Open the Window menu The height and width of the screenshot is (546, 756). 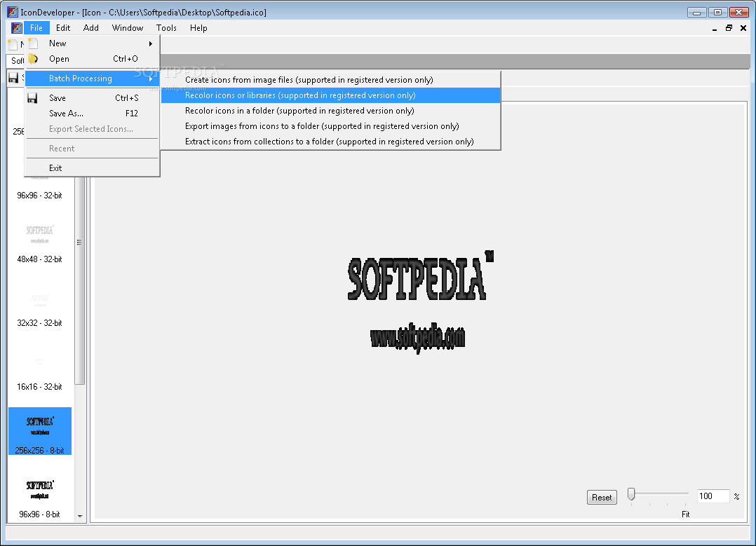[128, 28]
